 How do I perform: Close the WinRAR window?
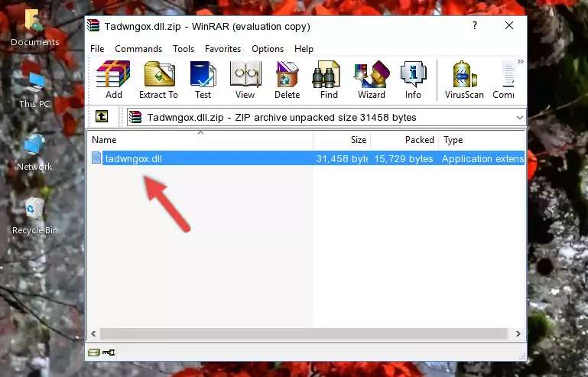point(509,25)
